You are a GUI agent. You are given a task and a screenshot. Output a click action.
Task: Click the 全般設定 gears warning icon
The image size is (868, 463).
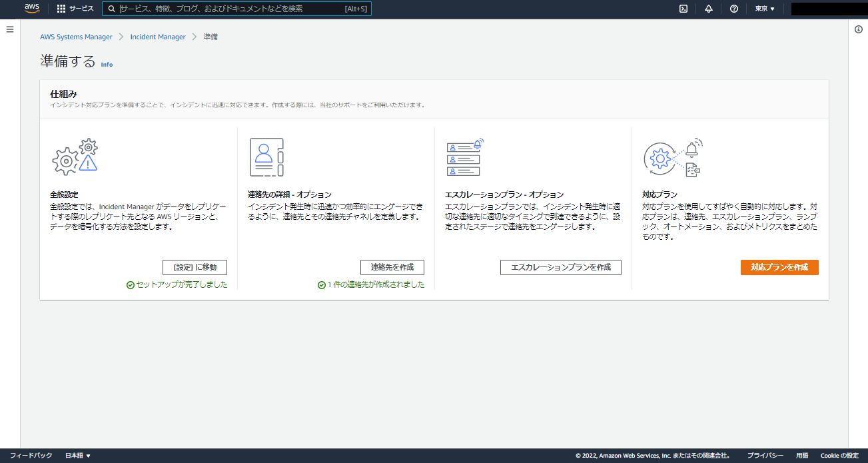[75, 157]
